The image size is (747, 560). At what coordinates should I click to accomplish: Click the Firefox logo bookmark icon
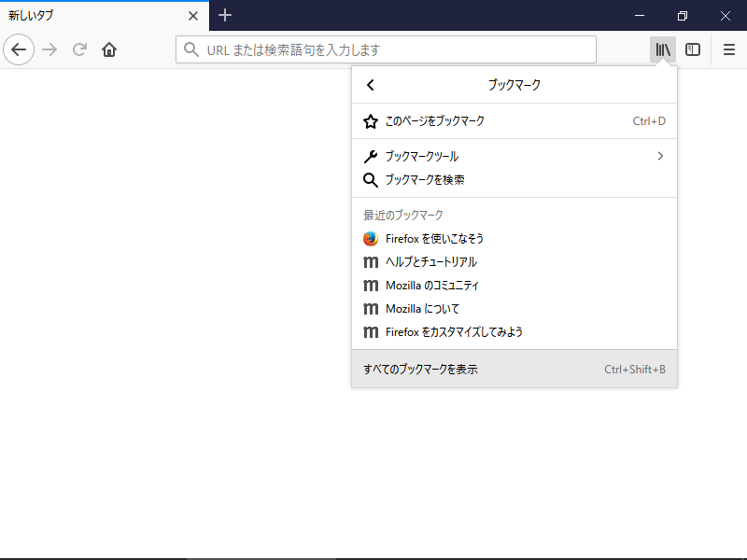click(371, 239)
